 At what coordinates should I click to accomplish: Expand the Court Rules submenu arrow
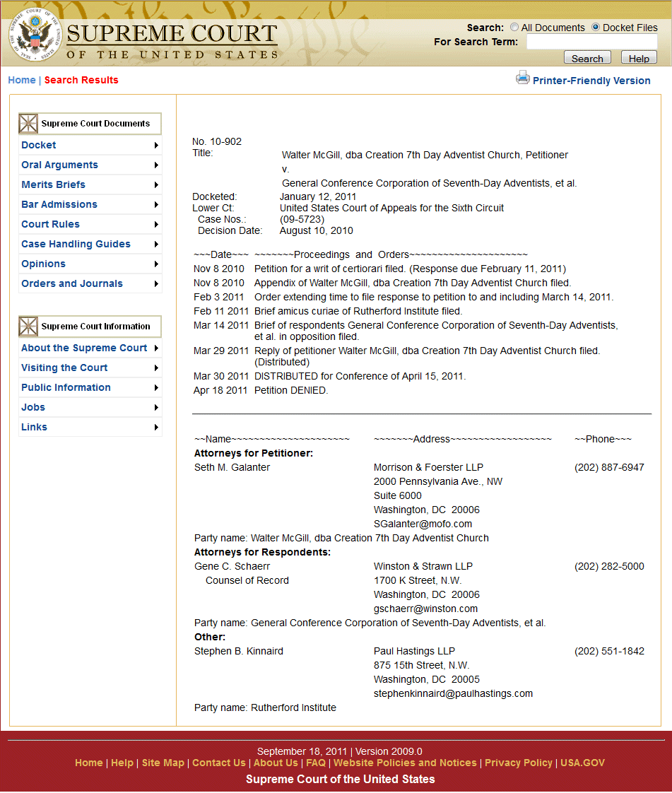tap(156, 225)
